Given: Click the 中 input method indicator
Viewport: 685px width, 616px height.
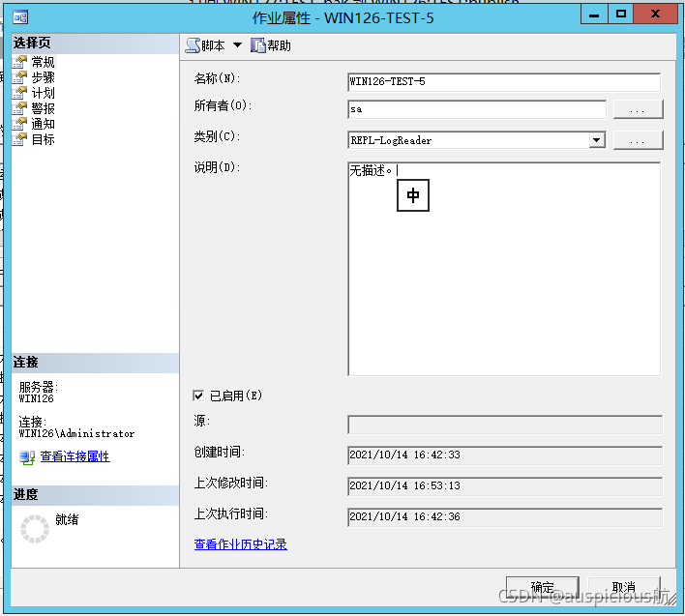Looking at the screenshot, I should (413, 195).
